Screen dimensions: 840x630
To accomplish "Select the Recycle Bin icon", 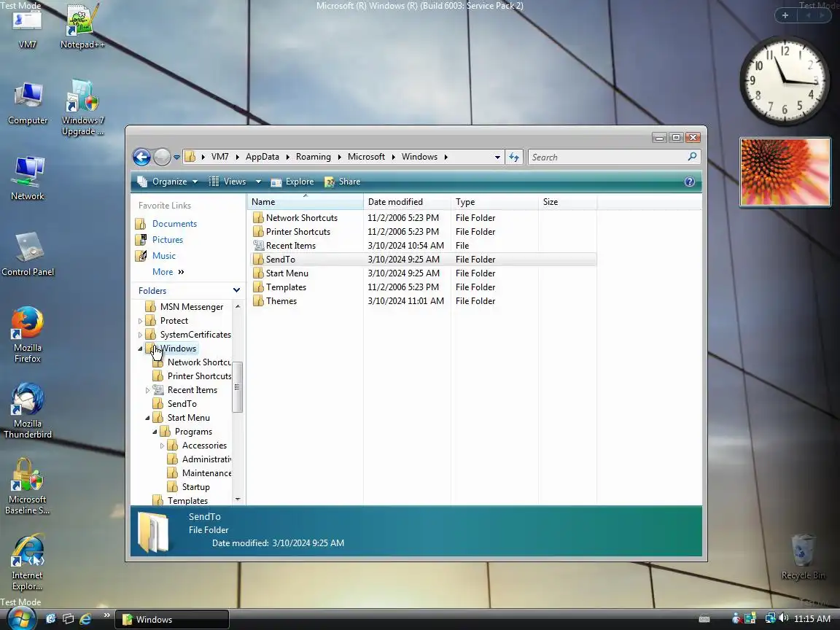I will click(803, 557).
